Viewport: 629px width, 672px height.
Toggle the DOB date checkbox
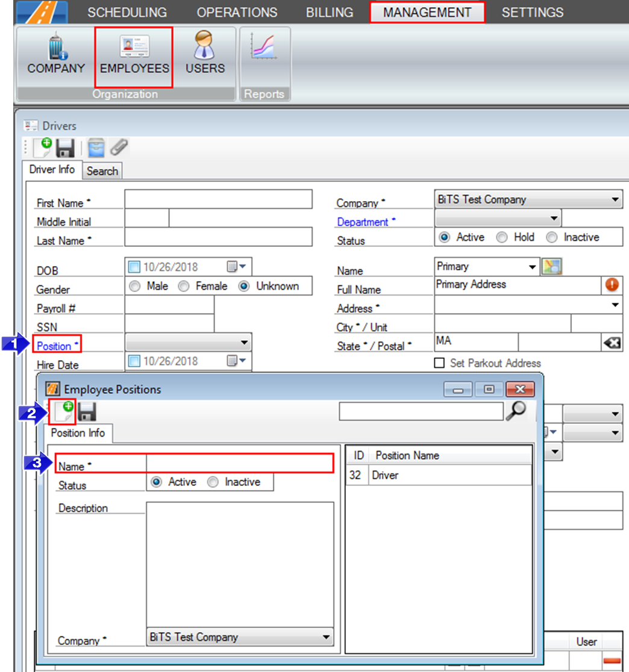pos(134,267)
